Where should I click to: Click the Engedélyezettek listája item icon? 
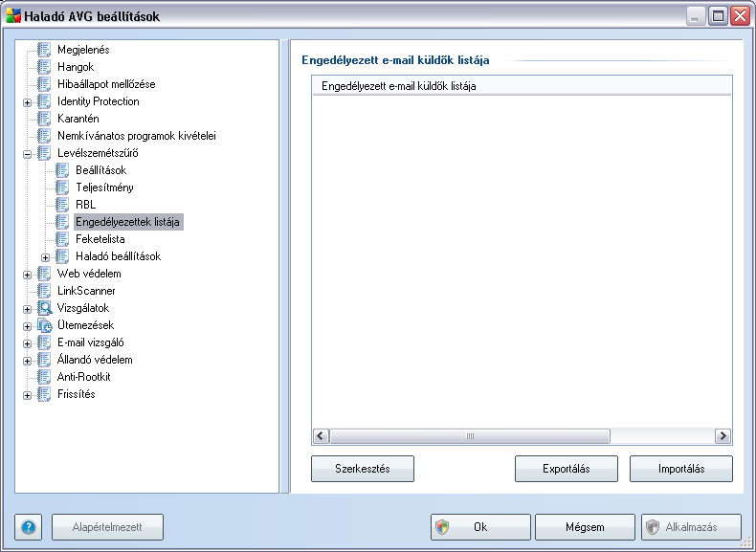(x=62, y=222)
